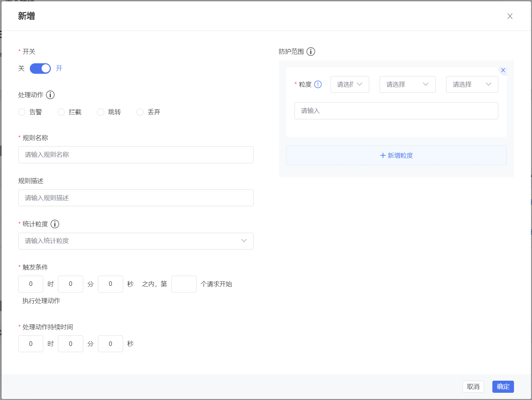
Task: Focus the request count field after 第
Action: tap(184, 284)
